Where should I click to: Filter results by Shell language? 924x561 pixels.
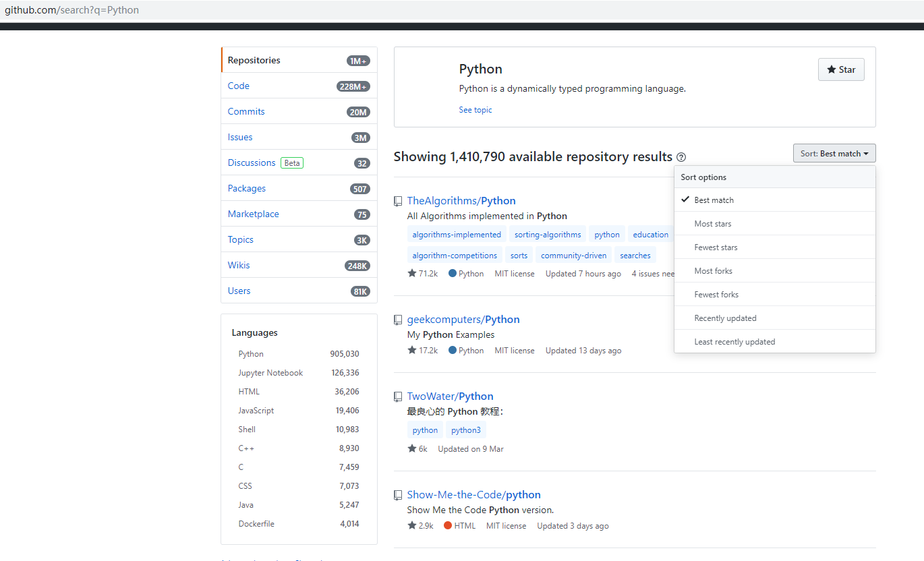tap(299, 430)
